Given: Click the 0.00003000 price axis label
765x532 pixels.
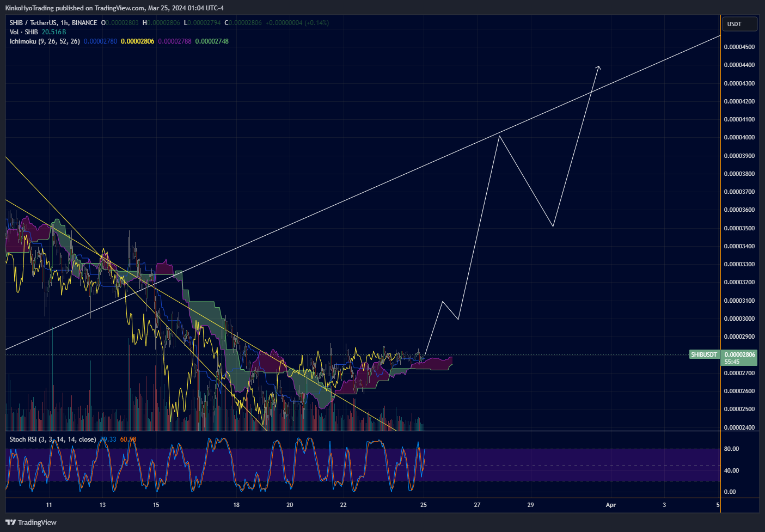Looking at the screenshot, I should pos(739,319).
